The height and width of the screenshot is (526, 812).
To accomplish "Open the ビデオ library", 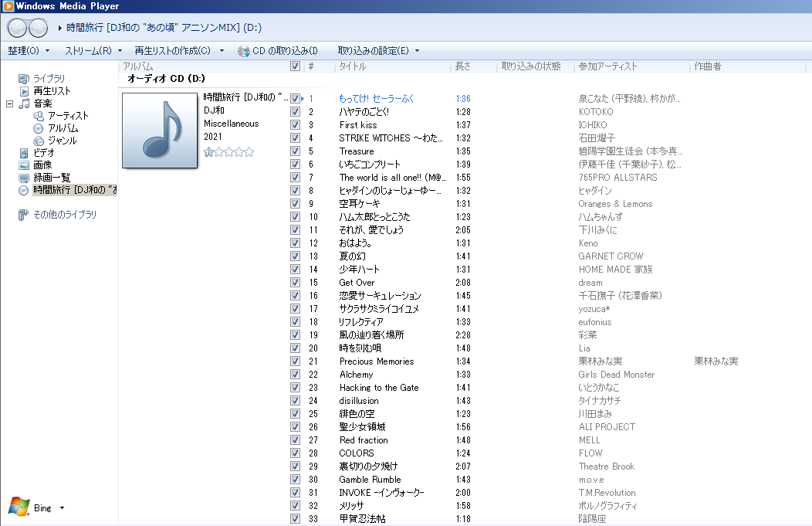I will point(43,153).
